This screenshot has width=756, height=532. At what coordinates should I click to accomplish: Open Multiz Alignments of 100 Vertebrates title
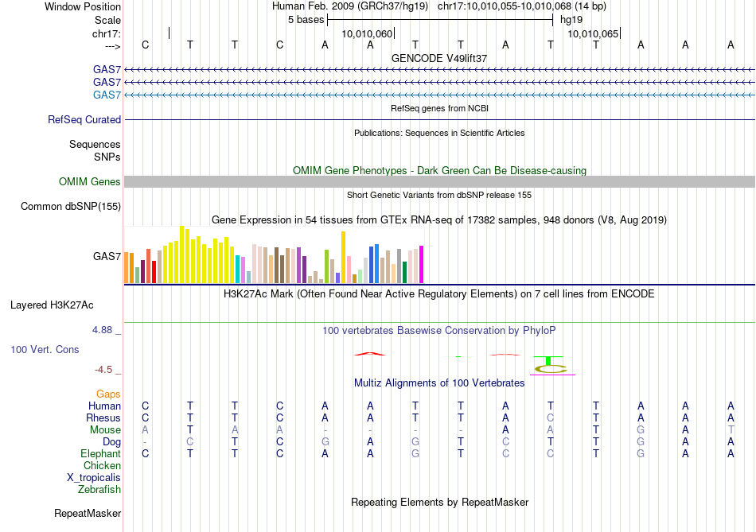[x=439, y=383]
